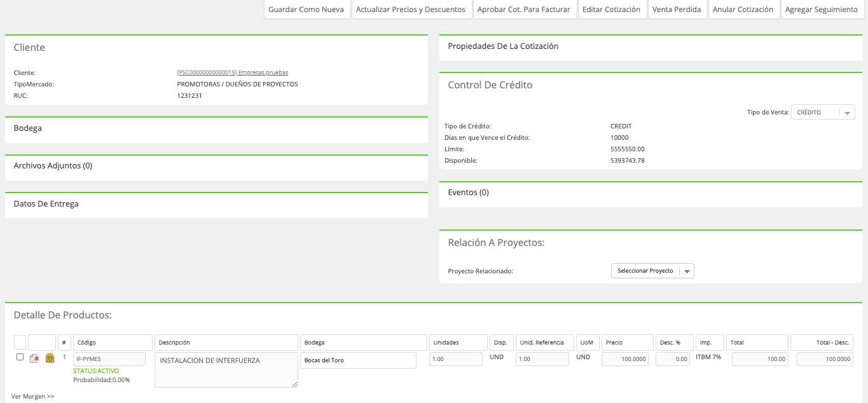Mark quote as Venta Perdida

[677, 10]
